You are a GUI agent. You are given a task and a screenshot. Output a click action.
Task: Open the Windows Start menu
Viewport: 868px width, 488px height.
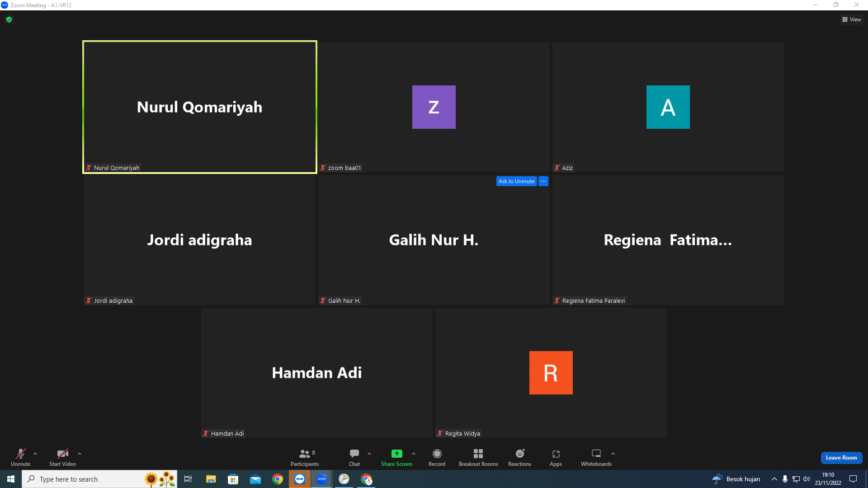pyautogui.click(x=11, y=479)
